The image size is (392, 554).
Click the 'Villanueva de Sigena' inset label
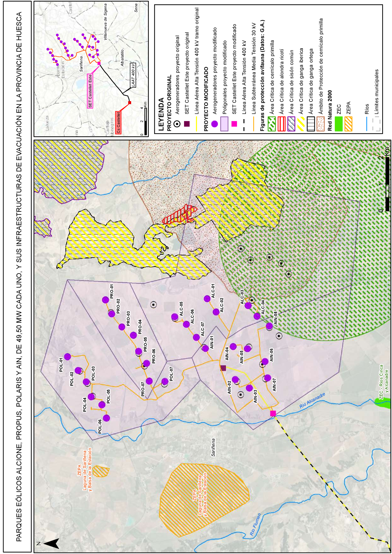coord(105,22)
